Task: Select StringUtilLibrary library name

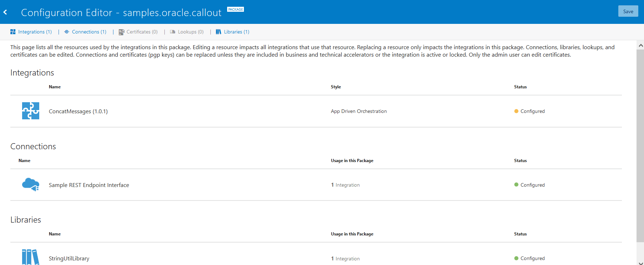Action: pyautogui.click(x=69, y=258)
